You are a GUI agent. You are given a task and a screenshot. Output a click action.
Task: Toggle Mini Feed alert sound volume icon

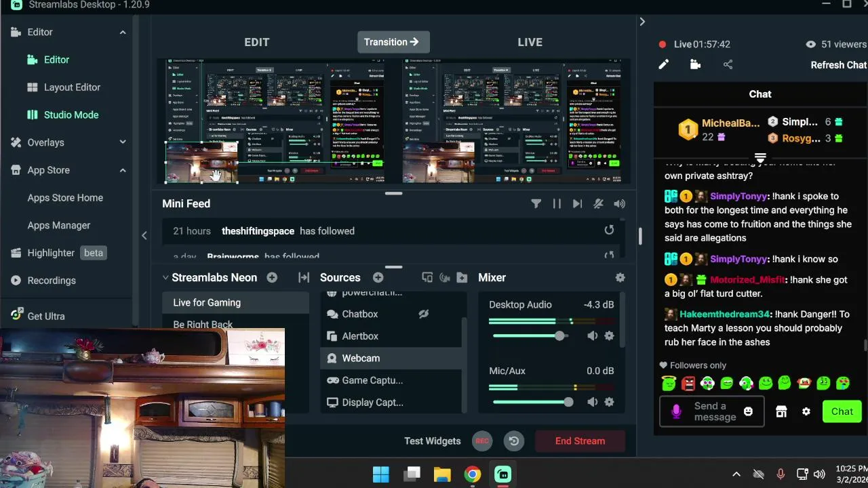619,203
